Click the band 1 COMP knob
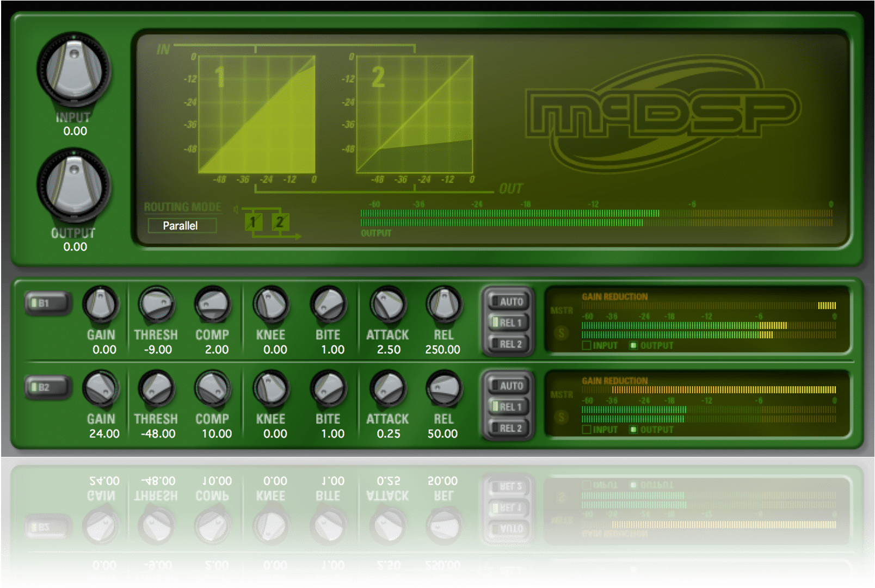875x588 pixels. (213, 305)
